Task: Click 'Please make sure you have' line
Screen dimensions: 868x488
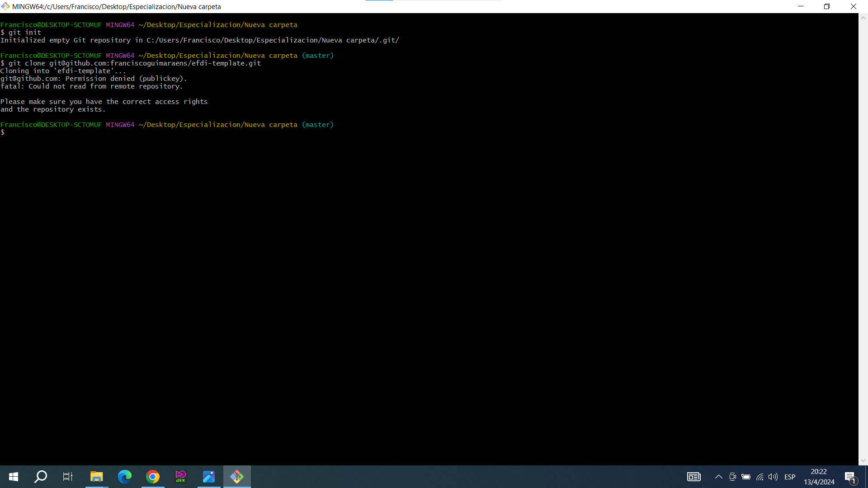Action: (104, 102)
